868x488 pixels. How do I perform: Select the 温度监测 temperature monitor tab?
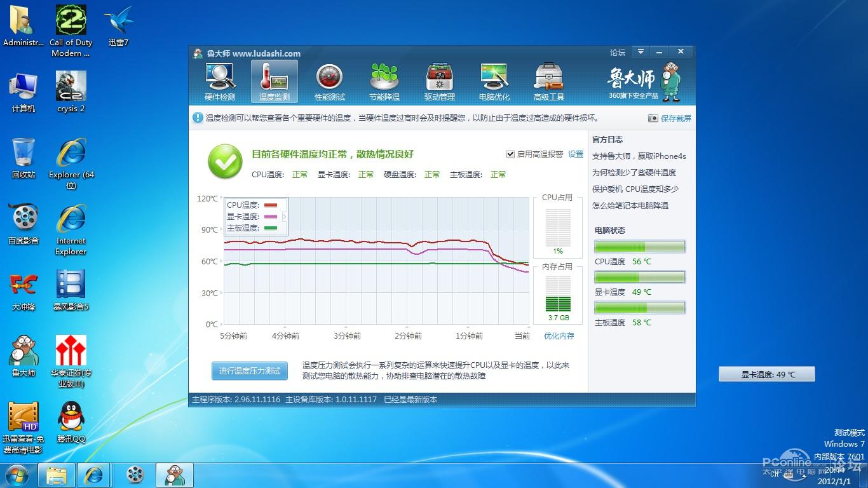[x=275, y=82]
